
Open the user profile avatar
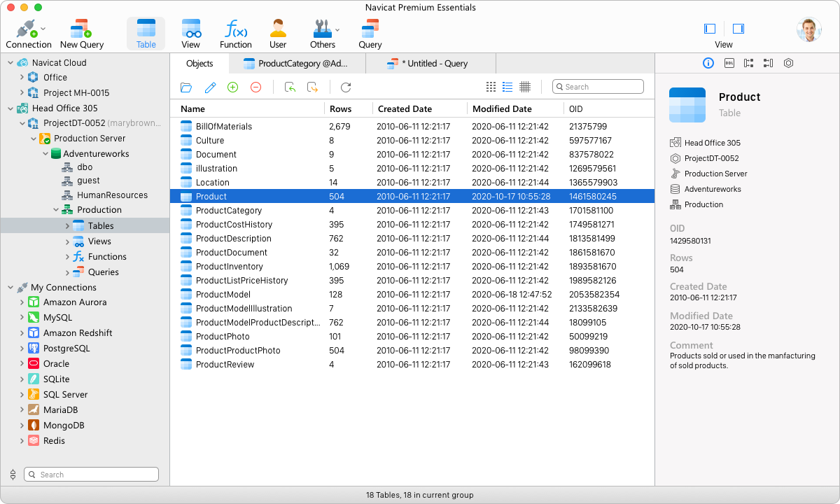coord(808,29)
